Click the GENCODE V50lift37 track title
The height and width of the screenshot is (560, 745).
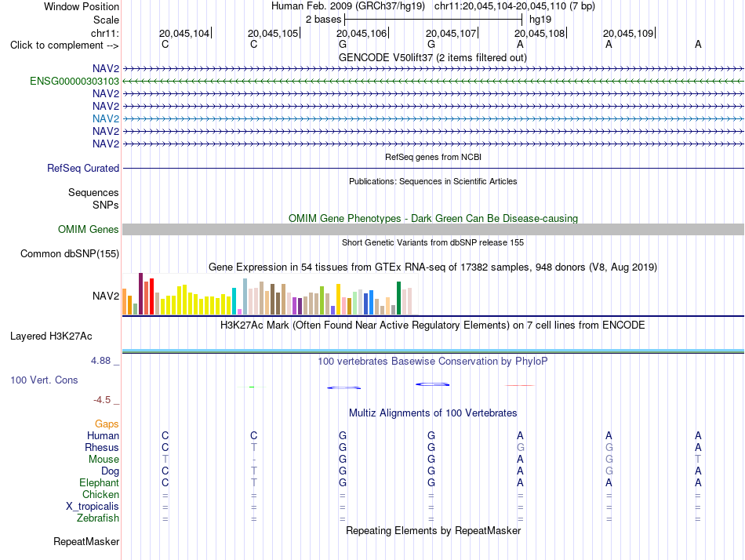pyautogui.click(x=433, y=58)
